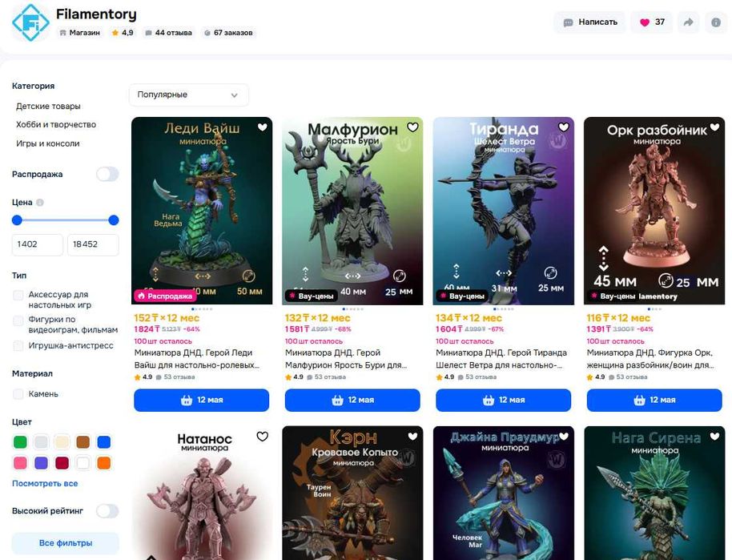Click the Написать message button
Screen dimensions: 732x560
(x=590, y=22)
